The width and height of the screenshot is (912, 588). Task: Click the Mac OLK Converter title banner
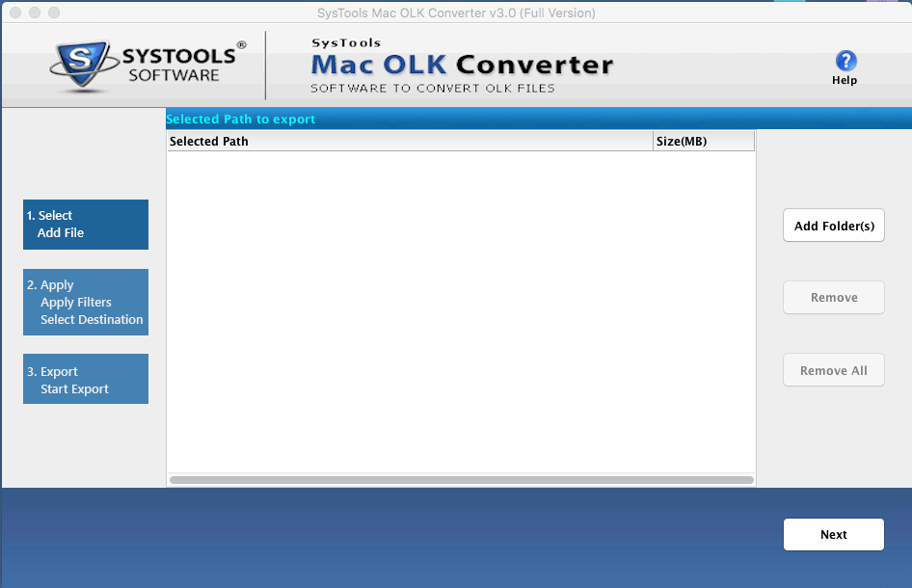[462, 66]
